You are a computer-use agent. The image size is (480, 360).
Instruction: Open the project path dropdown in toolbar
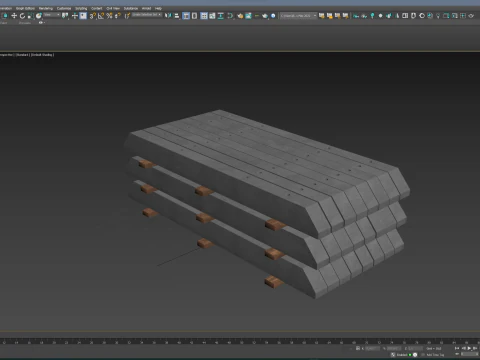[x=298, y=16]
